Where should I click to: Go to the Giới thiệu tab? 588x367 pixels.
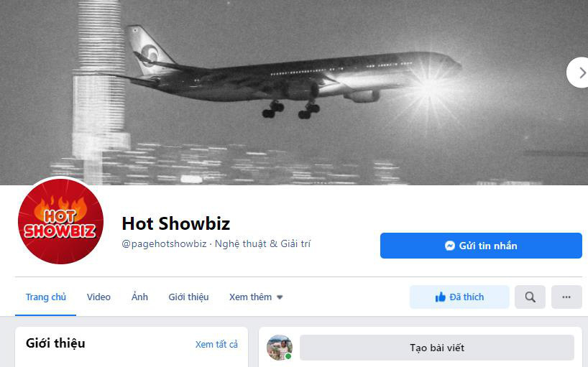click(188, 297)
